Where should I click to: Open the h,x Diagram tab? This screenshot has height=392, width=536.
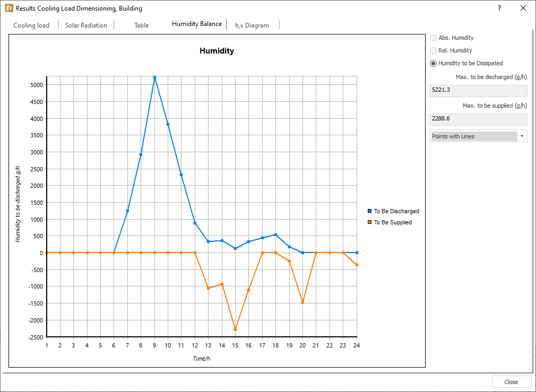(x=252, y=25)
